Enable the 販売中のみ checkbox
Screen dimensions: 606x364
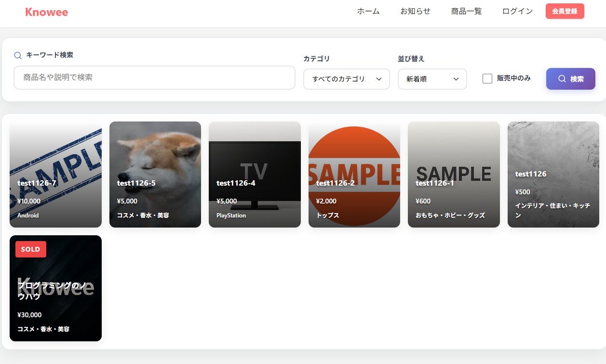(x=487, y=78)
